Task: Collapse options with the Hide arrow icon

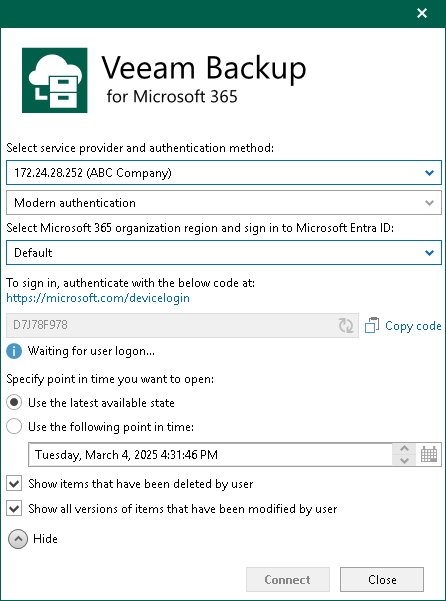Action: 18,539
